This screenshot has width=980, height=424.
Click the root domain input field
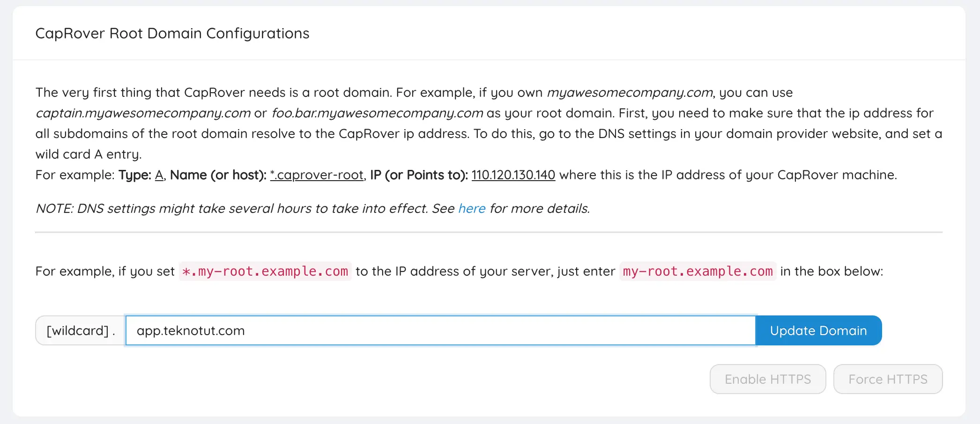point(440,330)
